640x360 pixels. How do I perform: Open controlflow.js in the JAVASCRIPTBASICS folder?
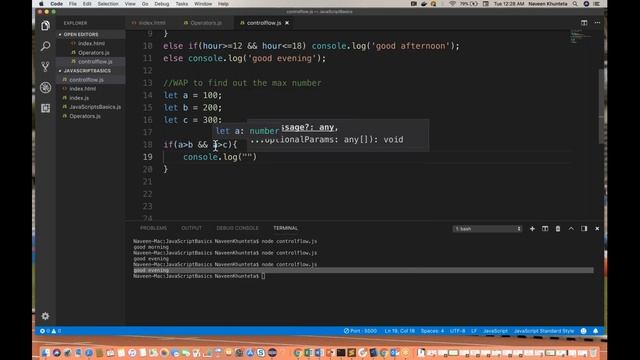[x=86, y=80]
